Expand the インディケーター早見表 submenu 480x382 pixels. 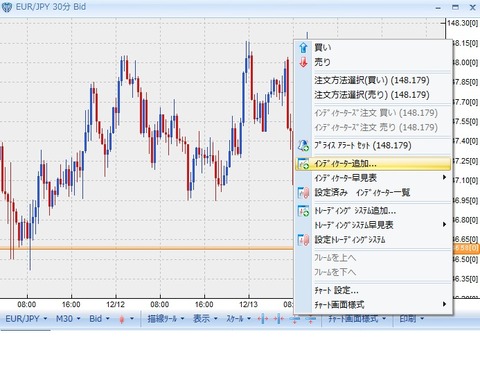tap(373, 178)
